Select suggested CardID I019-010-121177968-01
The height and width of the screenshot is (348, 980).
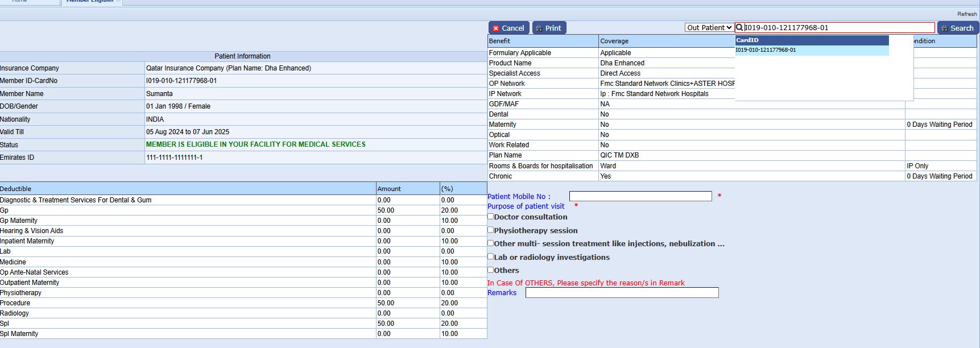click(x=766, y=50)
